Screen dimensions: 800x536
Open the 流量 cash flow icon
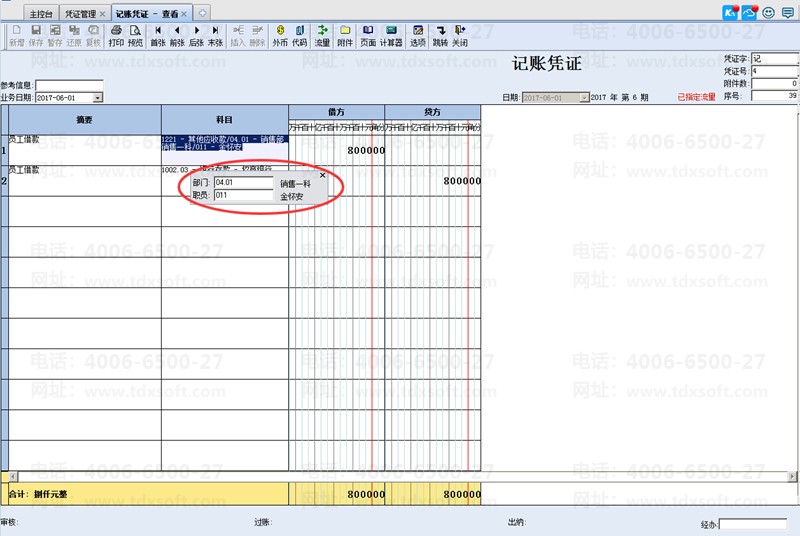tap(322, 36)
